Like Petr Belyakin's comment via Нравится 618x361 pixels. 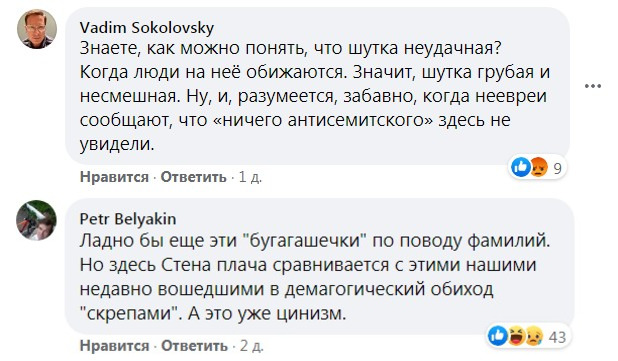click(x=114, y=346)
